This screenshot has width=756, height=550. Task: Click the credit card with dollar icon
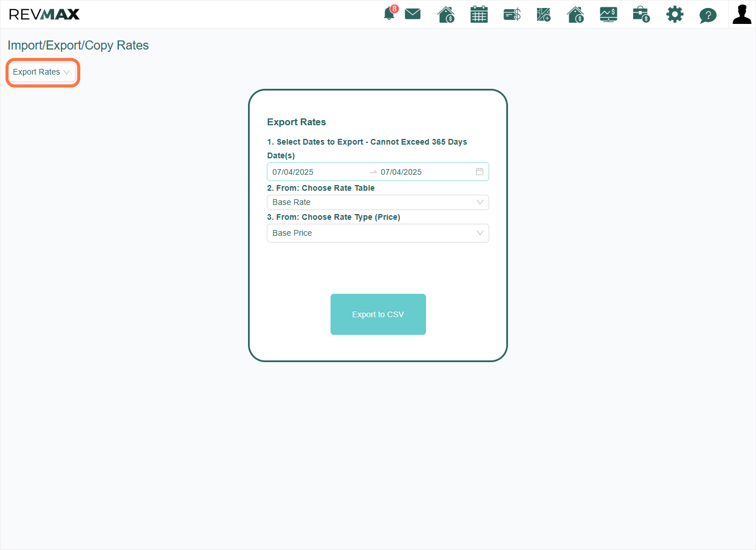(512, 14)
